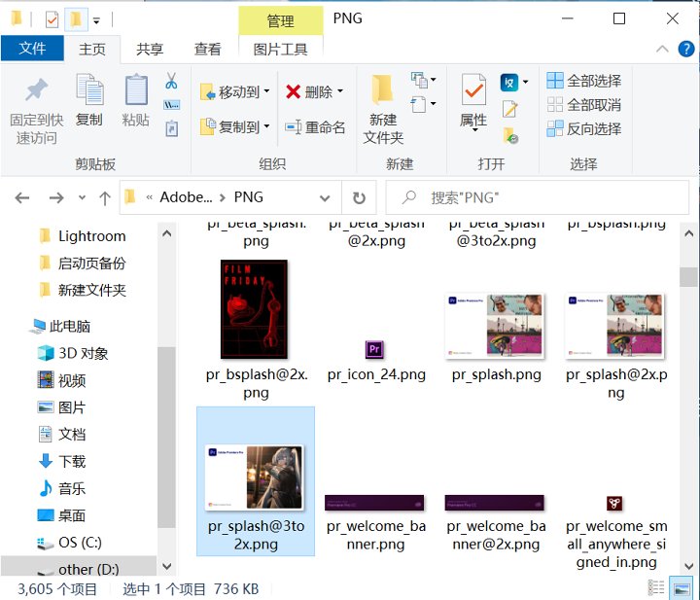The height and width of the screenshot is (600, 700).
Task: Open Picture Tools (图片工具) tab
Action: click(x=280, y=49)
